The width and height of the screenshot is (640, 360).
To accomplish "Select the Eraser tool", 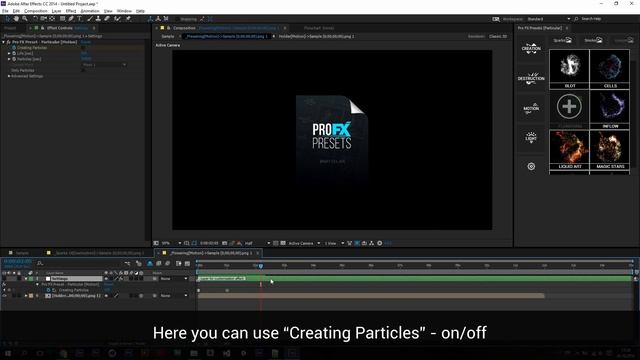I will coord(107,19).
